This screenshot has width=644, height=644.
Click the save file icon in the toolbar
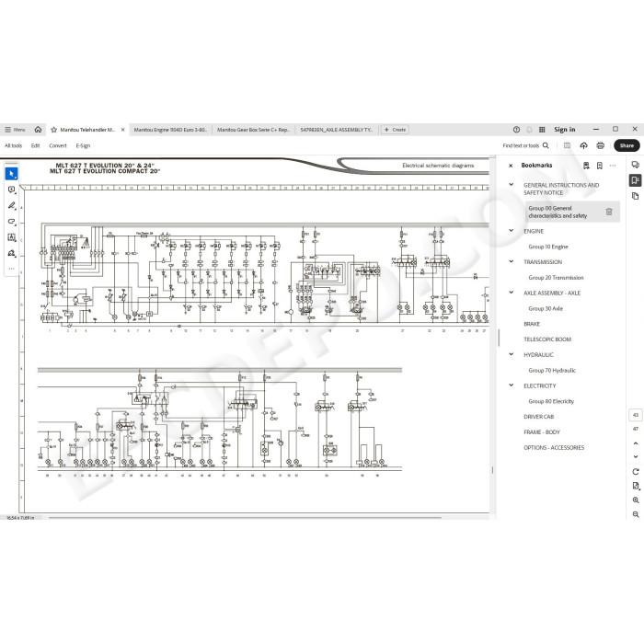pos(568,145)
